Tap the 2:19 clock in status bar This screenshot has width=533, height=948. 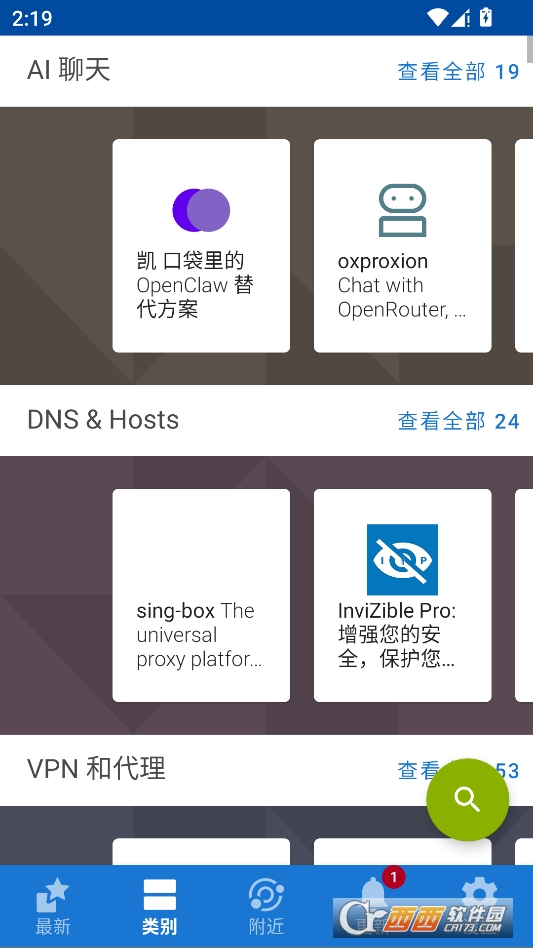pyautogui.click(x=32, y=18)
